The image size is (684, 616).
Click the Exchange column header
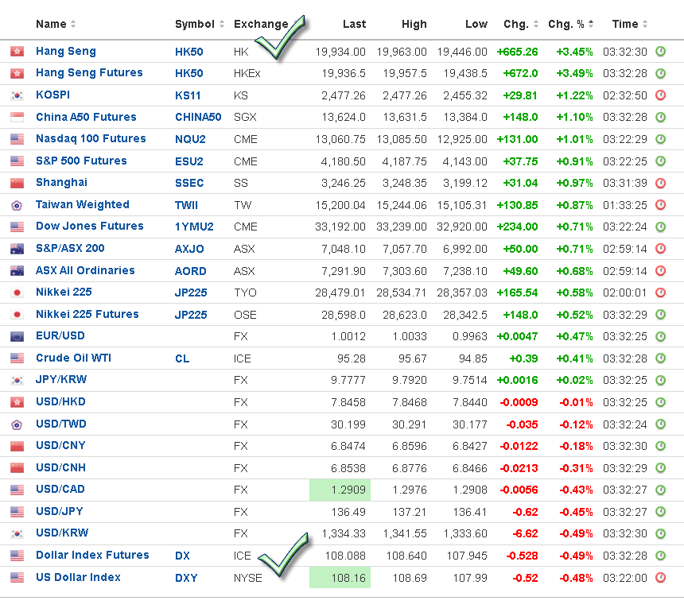click(261, 24)
